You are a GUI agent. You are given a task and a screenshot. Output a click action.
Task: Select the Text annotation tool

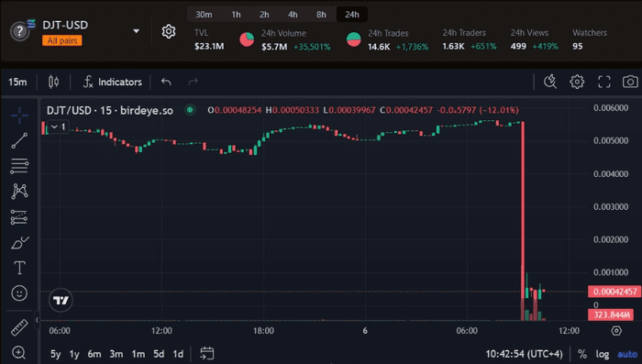pyautogui.click(x=19, y=268)
